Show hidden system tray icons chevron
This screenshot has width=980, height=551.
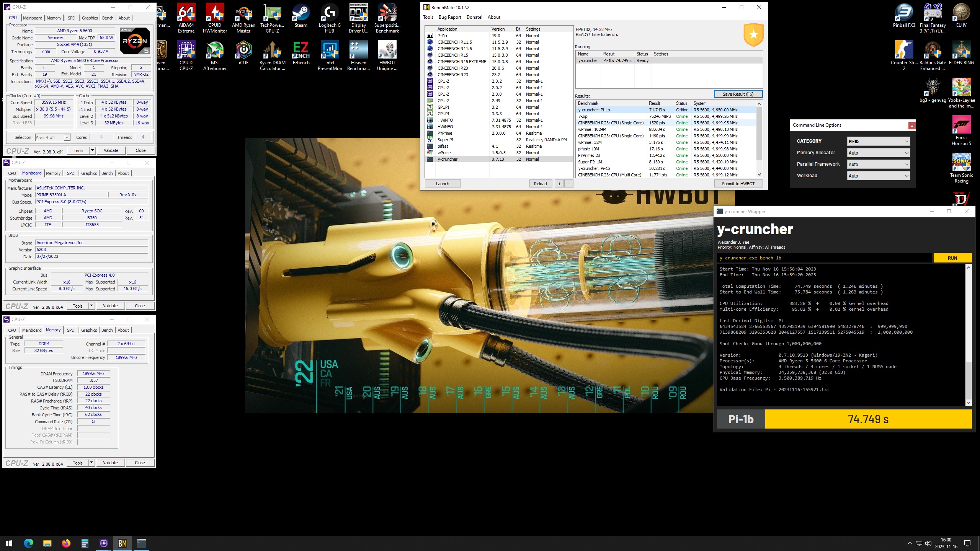click(910, 543)
